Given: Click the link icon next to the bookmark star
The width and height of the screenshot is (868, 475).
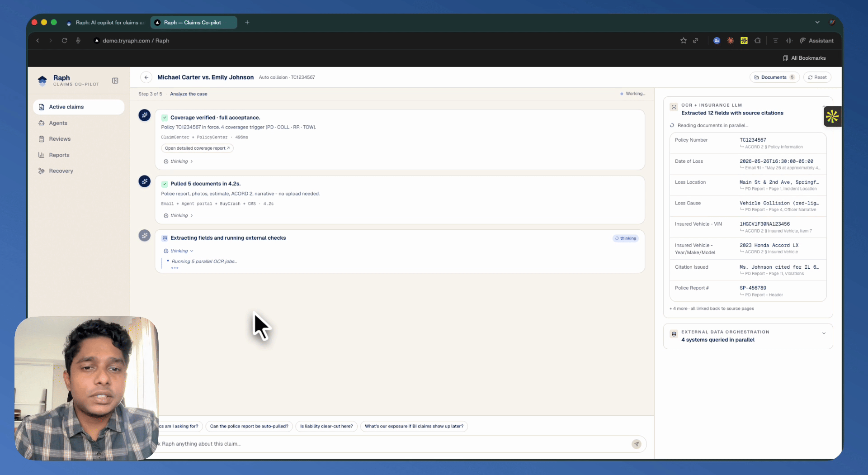Looking at the screenshot, I should point(696,41).
